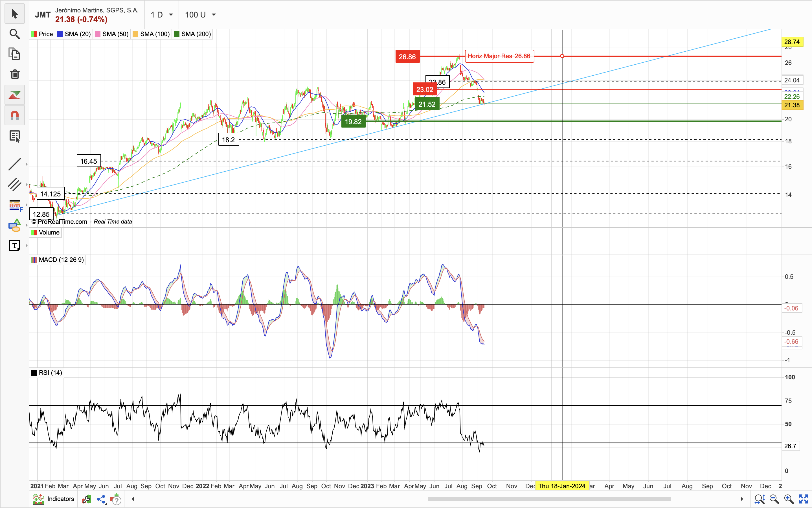Image resolution: width=812 pixels, height=508 pixels.
Task: Toggle SMA (200) legend visibility
Action: pos(192,34)
